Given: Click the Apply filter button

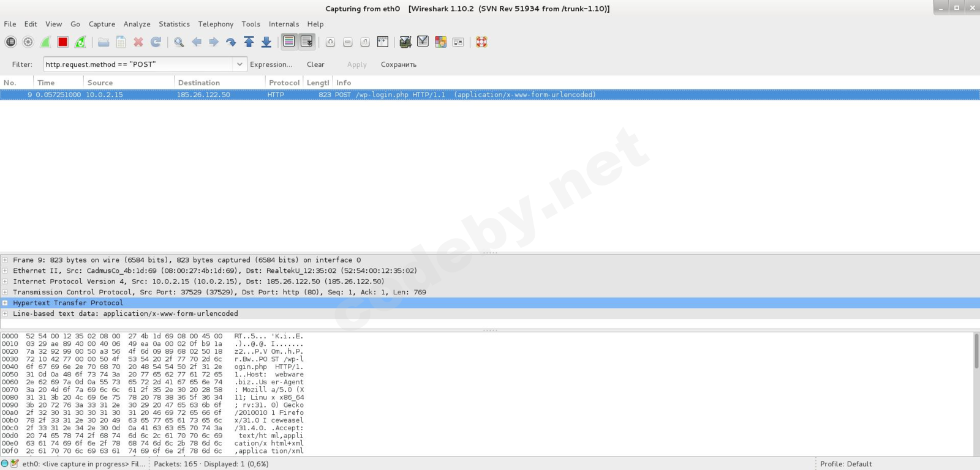Looking at the screenshot, I should [x=356, y=64].
